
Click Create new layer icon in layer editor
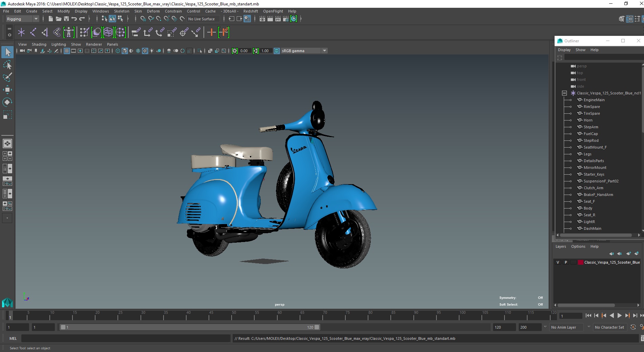pos(628,254)
